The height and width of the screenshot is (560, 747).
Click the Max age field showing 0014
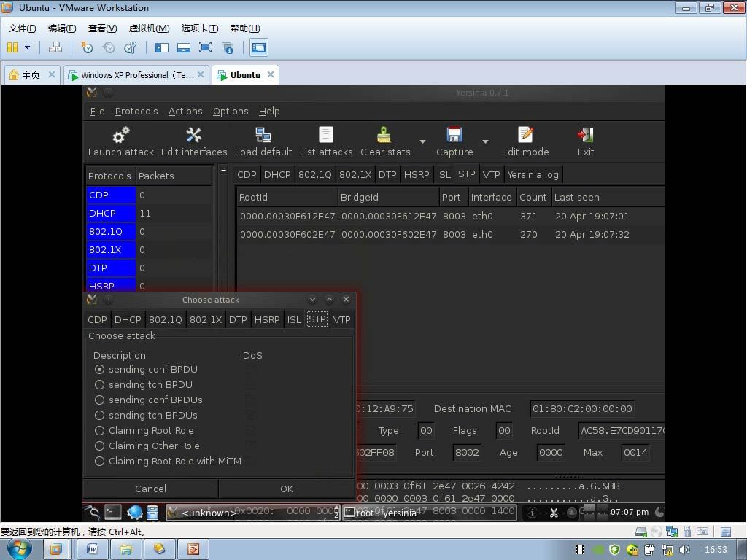pos(635,452)
